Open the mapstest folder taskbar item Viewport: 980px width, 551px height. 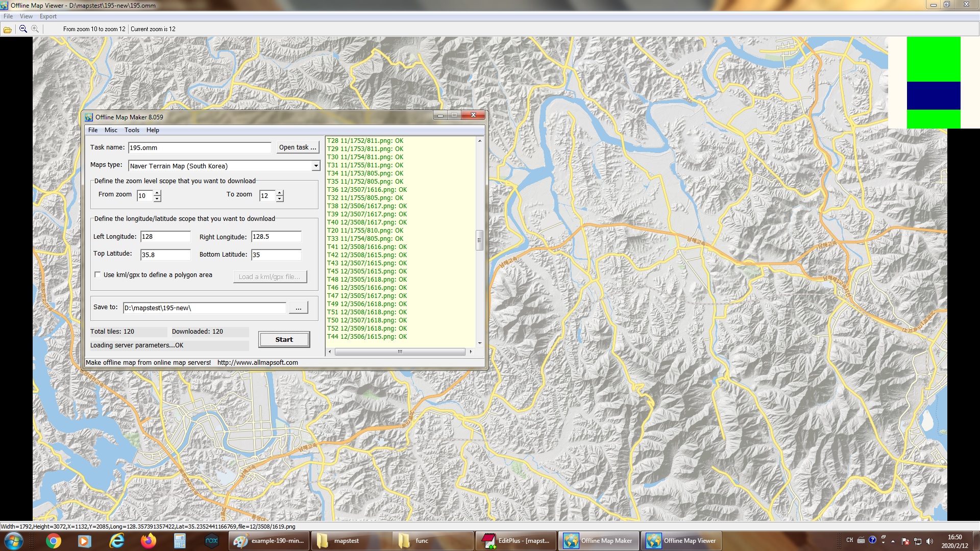[x=352, y=541]
